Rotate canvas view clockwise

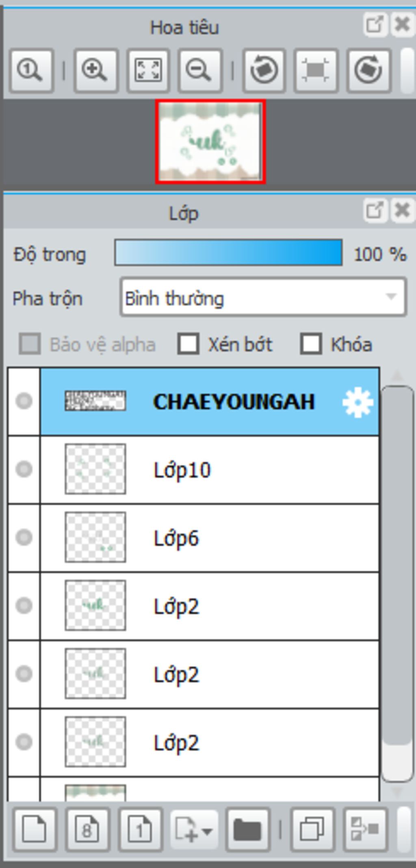coord(368,71)
